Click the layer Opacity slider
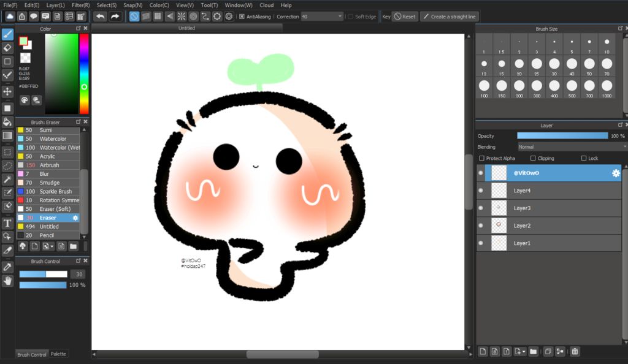 pyautogui.click(x=562, y=136)
